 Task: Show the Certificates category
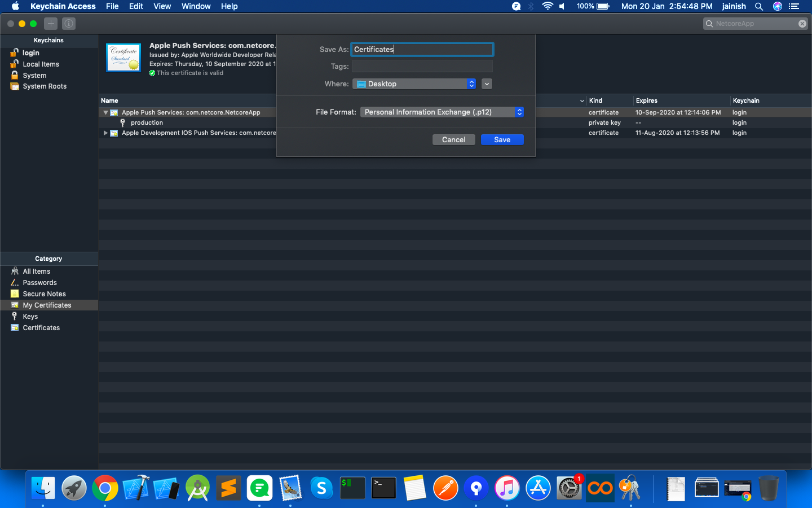click(x=49, y=328)
